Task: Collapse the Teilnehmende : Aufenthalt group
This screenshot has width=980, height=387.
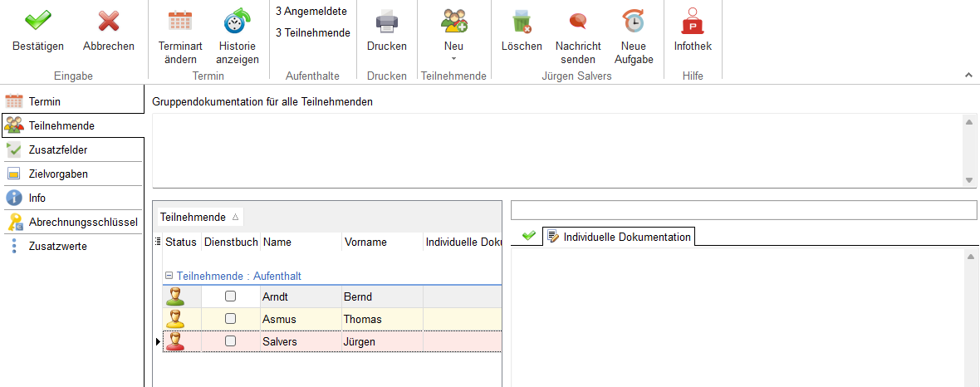Action: 169,276
